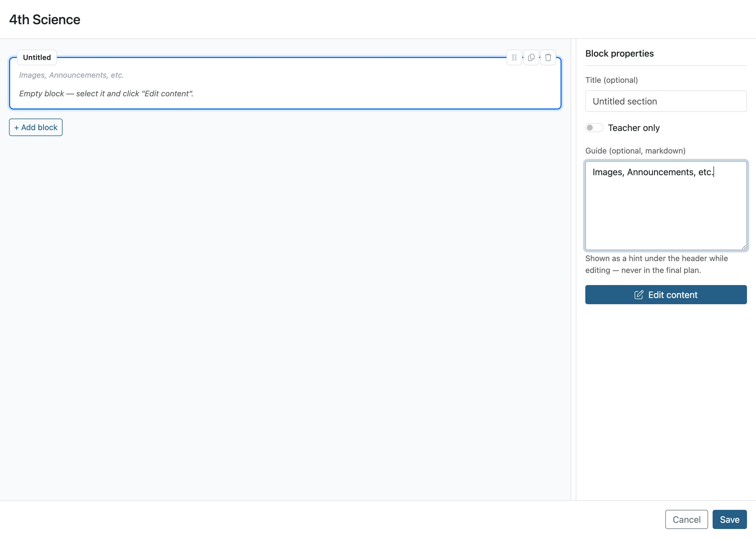Viewport: 756px width, 538px height.
Task: Click the Block properties panel header
Action: click(619, 54)
